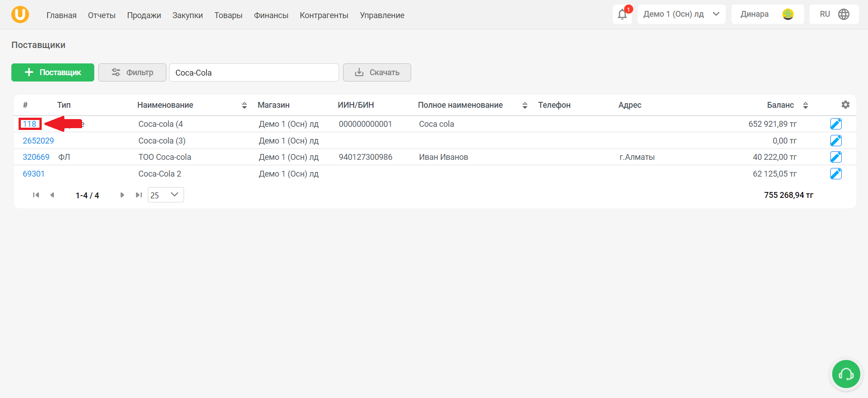868x398 pixels.
Task: Click the ИИН/БИН column header
Action: click(x=356, y=105)
